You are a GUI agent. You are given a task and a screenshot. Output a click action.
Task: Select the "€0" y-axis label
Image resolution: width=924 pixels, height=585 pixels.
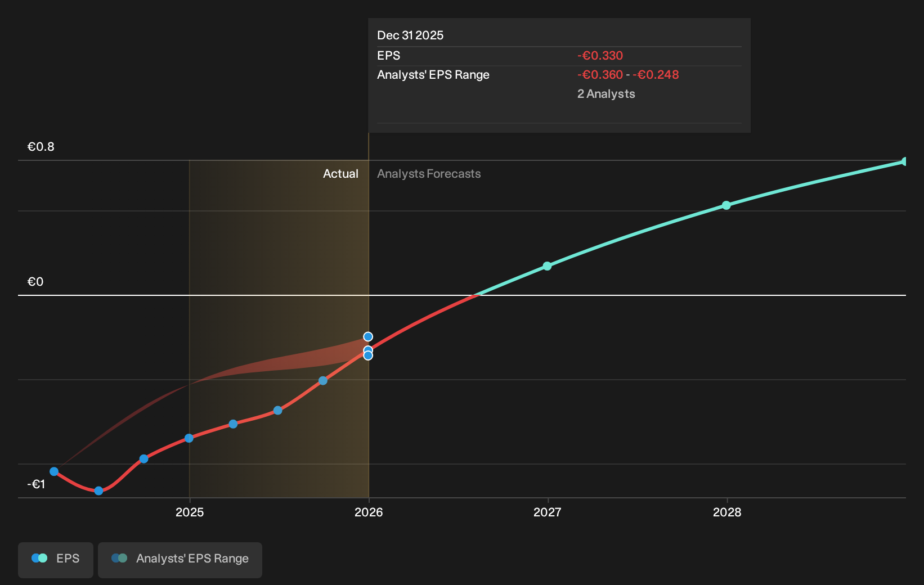[x=35, y=282]
